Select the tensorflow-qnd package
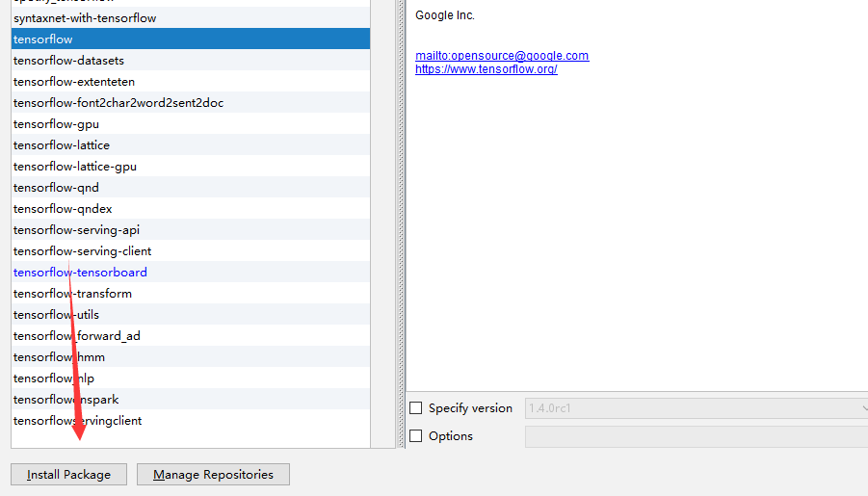This screenshot has width=868, height=496. (x=191, y=187)
